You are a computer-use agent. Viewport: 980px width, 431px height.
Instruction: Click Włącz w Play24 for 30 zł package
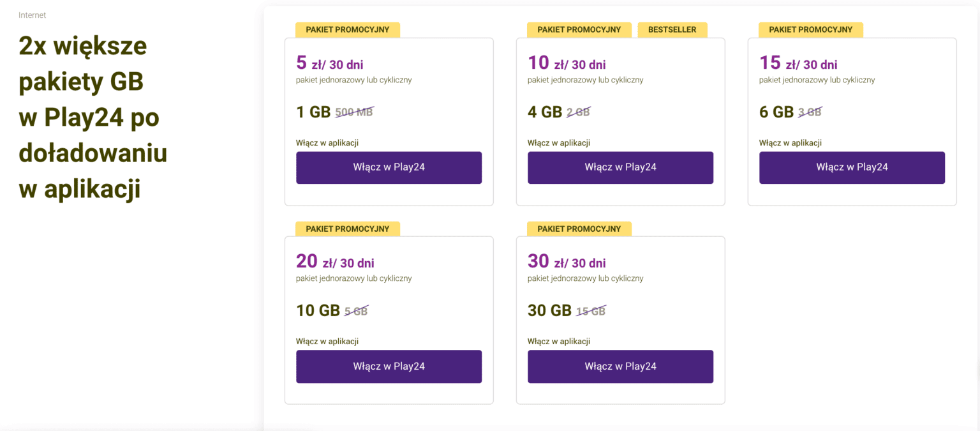(x=620, y=367)
